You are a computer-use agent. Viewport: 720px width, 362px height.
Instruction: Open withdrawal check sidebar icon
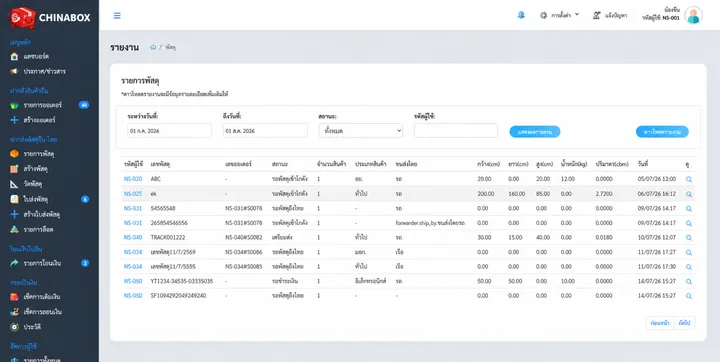(x=14, y=312)
